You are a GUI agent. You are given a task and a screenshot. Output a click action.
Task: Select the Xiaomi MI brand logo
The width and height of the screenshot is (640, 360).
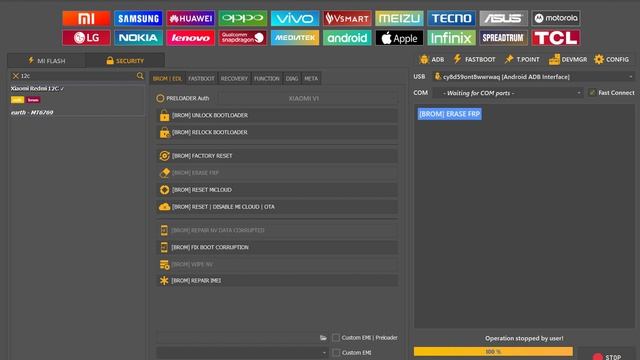(x=86, y=18)
